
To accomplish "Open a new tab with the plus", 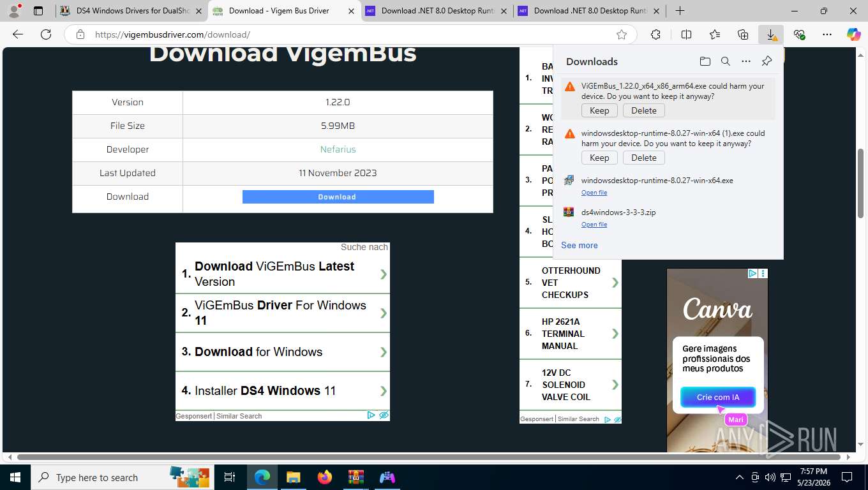I will point(680,11).
